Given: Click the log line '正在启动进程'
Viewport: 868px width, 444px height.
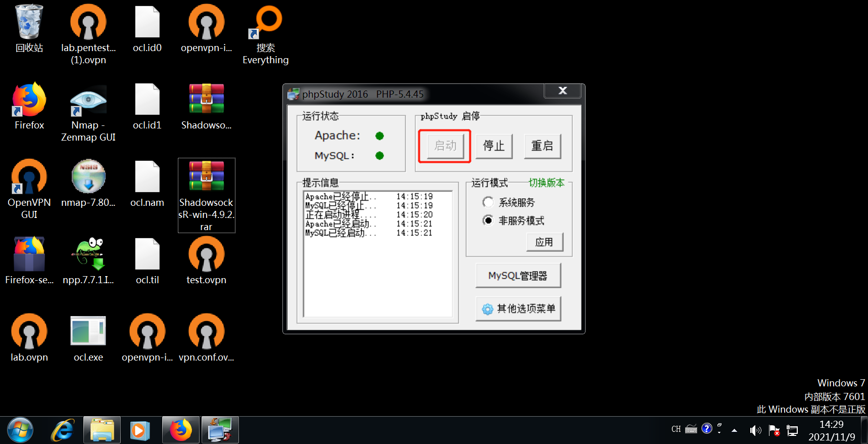Looking at the screenshot, I should (x=369, y=215).
